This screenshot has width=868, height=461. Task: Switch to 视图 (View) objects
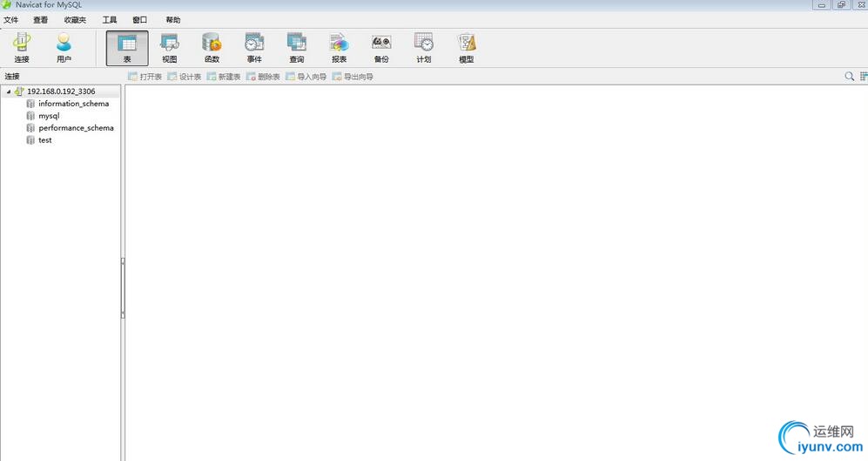170,48
